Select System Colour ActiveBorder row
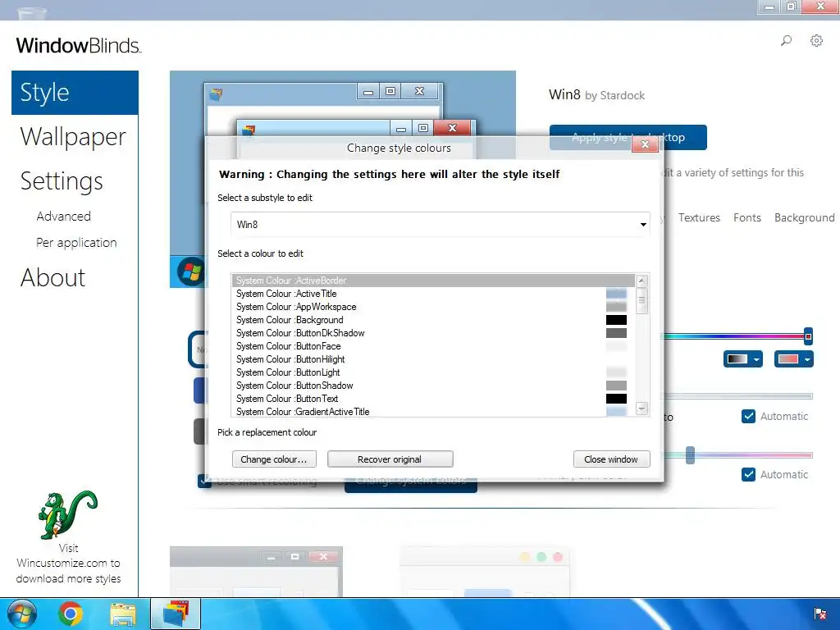Image resolution: width=840 pixels, height=630 pixels. tap(433, 281)
